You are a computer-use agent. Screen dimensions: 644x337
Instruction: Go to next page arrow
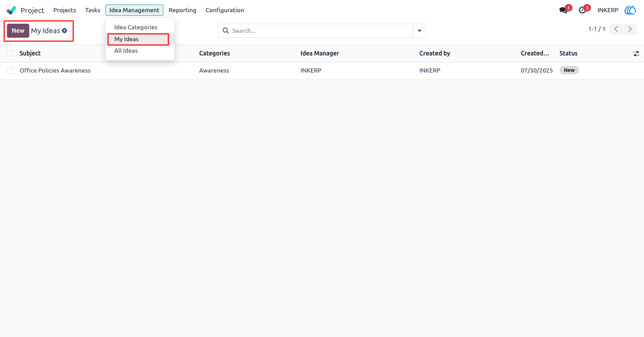(x=630, y=29)
